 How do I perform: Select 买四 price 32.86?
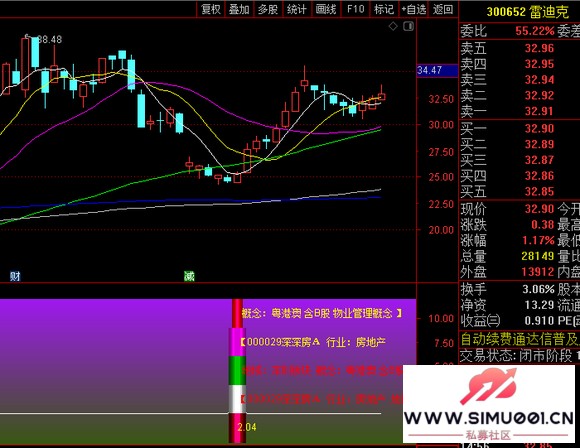[x=539, y=175]
